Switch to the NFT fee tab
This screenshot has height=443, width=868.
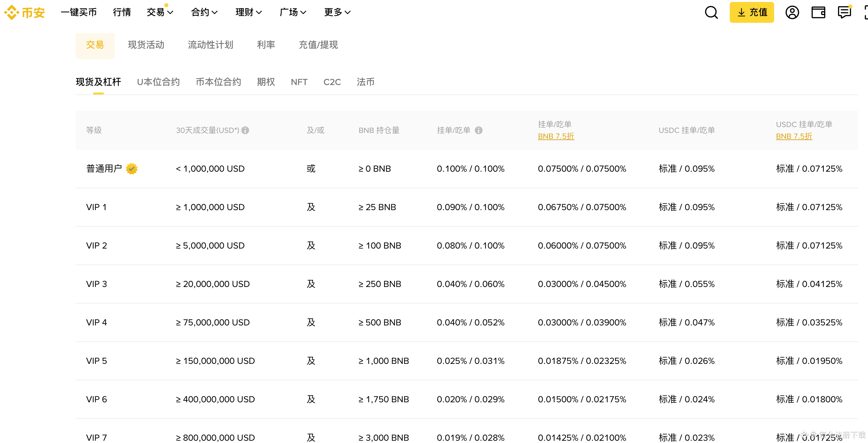pos(299,82)
